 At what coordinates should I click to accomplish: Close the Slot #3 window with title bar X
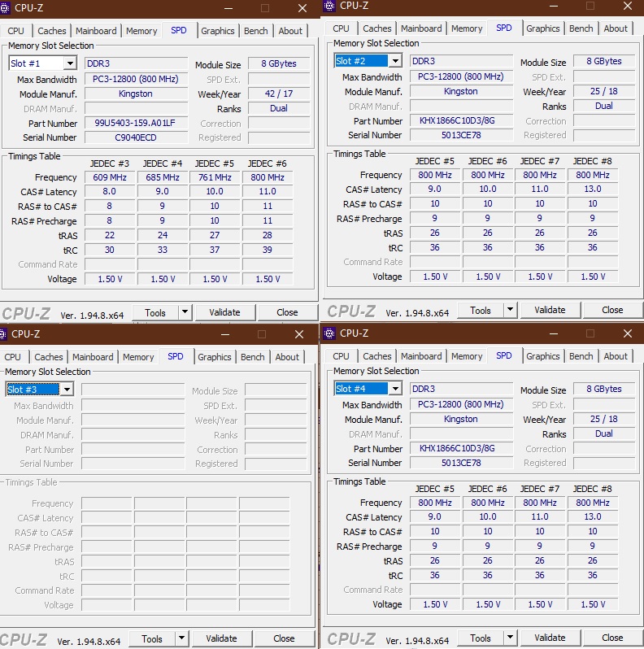pos(299,334)
